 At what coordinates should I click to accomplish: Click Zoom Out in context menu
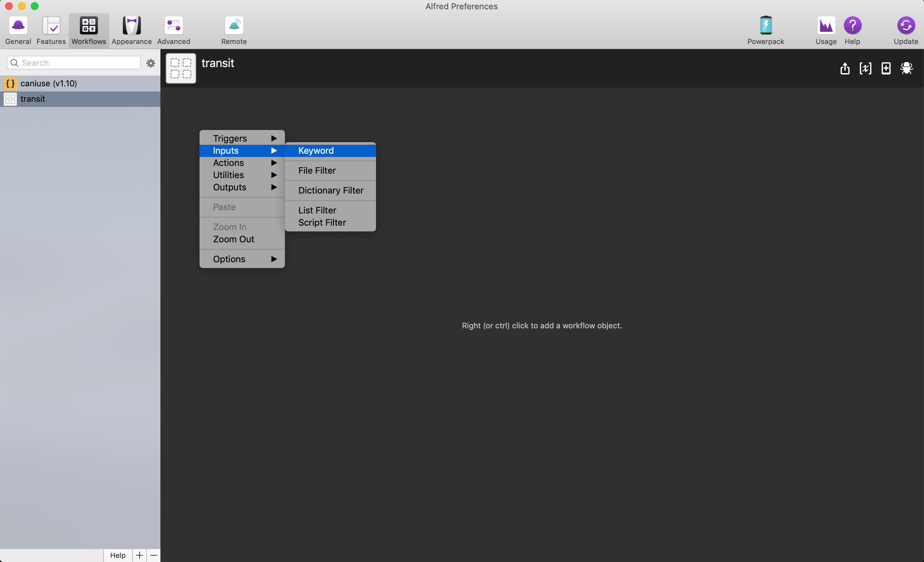click(233, 239)
